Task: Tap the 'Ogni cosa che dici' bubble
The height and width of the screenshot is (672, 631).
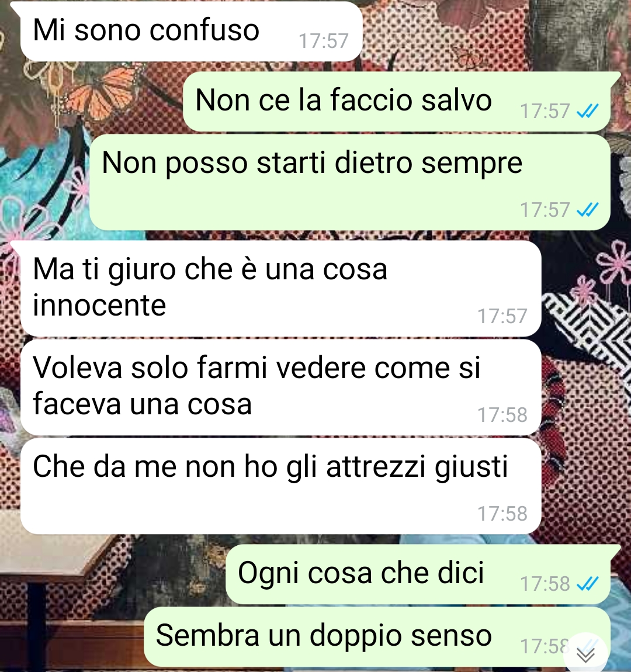Action: pos(418,574)
